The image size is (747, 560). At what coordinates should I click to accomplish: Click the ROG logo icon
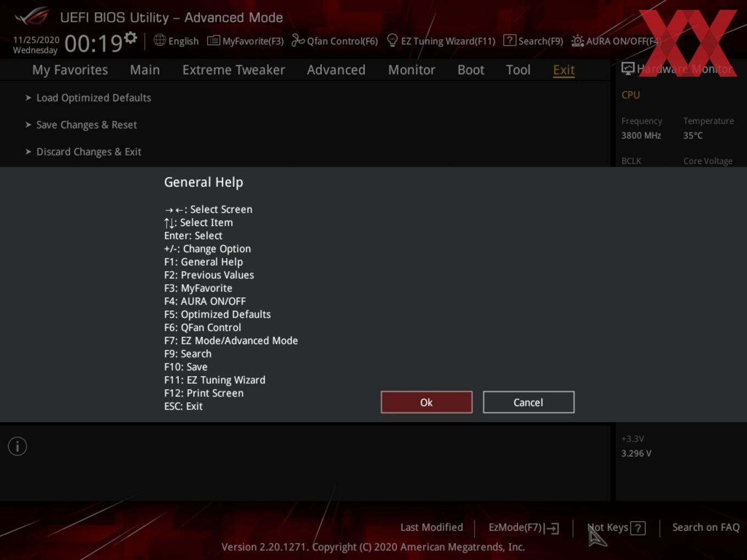pos(32,15)
